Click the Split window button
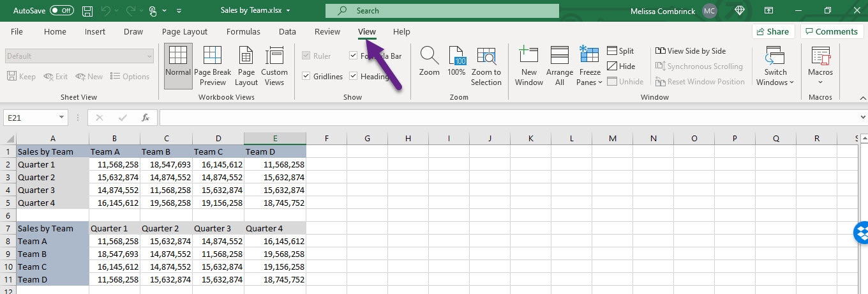Viewport: 868px width, 294px height. coord(620,51)
